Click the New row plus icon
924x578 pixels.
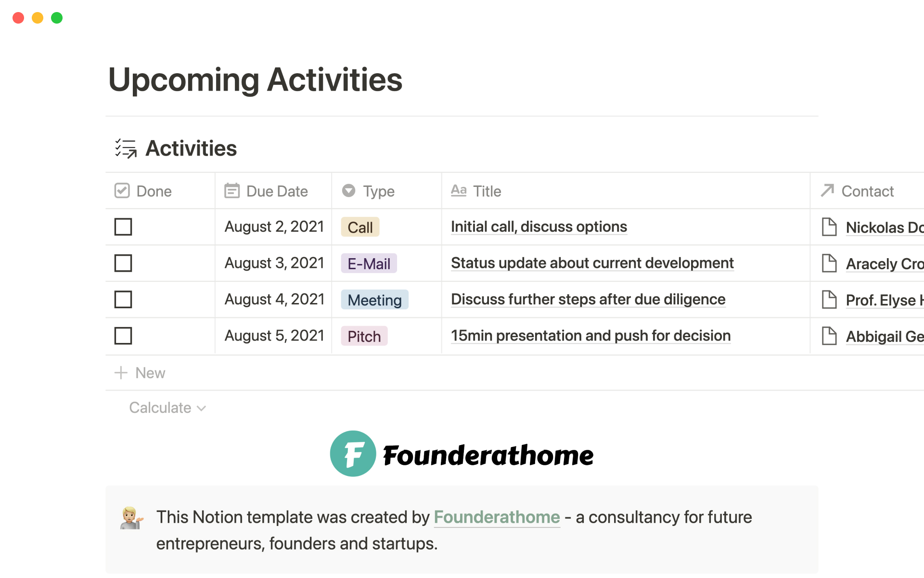(121, 371)
